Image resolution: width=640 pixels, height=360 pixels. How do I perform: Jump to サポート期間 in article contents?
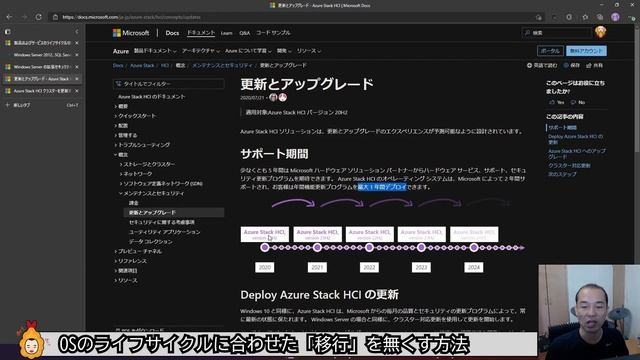[562, 127]
